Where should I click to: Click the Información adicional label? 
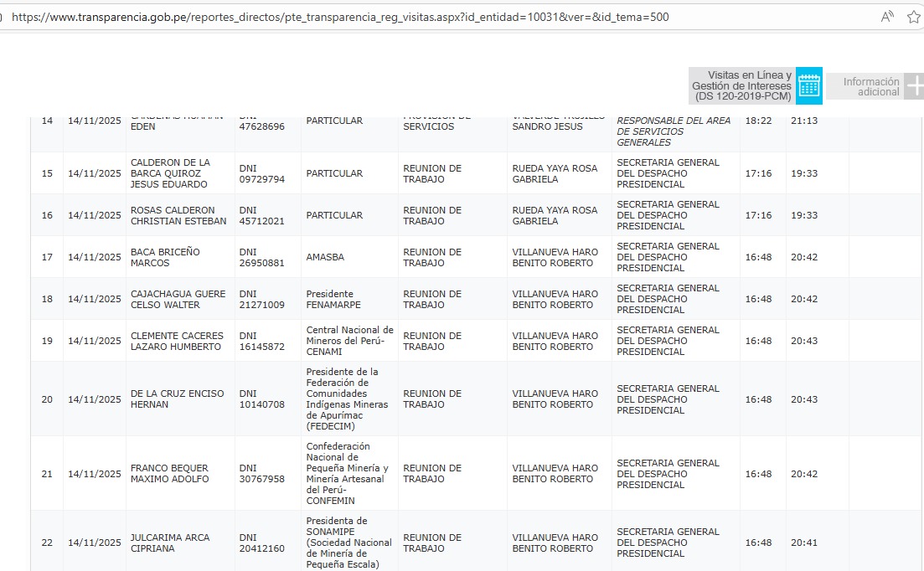[871, 86]
